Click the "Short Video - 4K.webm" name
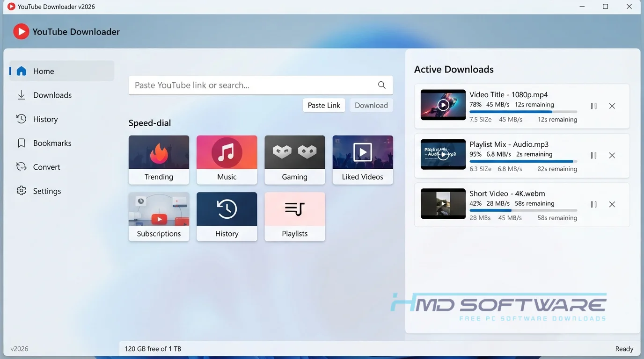This screenshot has height=359, width=644. (507, 193)
